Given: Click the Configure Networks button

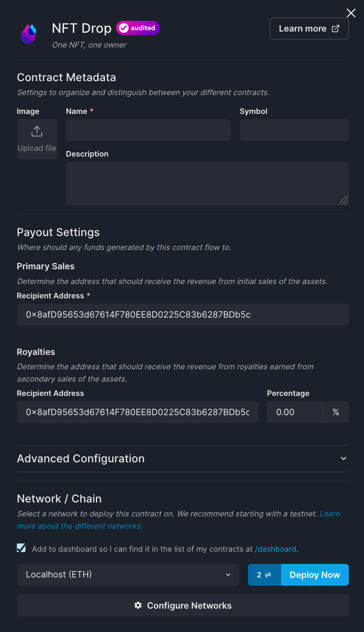Looking at the screenshot, I should click(x=182, y=605).
